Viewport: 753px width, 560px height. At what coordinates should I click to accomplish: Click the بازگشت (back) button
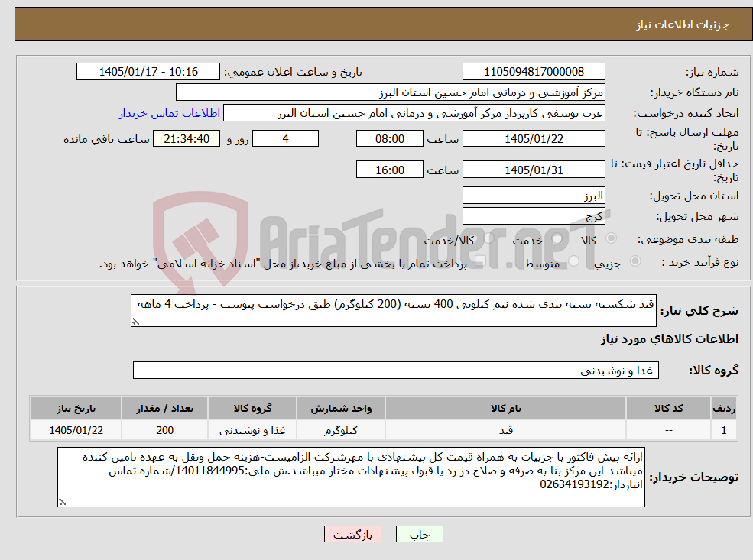[x=352, y=534]
